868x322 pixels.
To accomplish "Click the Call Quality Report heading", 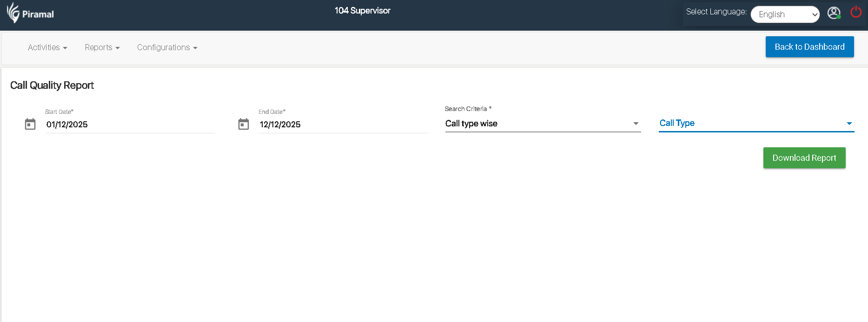I will click(x=52, y=85).
